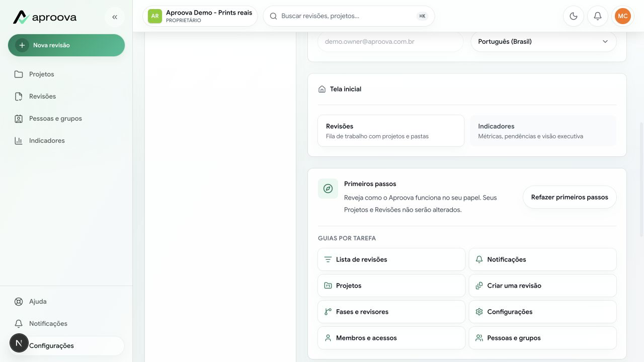
Task: Open Ajuda in the sidebar
Action: tap(66, 302)
